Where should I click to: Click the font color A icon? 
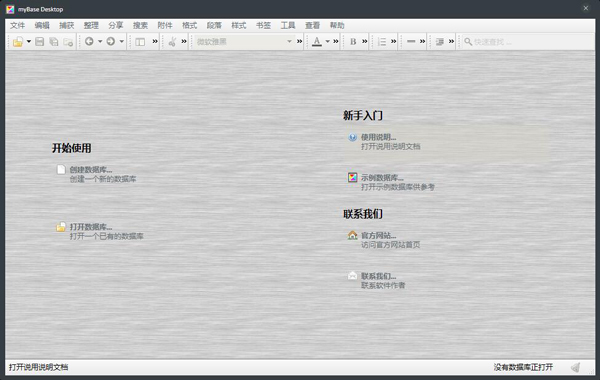[316, 41]
